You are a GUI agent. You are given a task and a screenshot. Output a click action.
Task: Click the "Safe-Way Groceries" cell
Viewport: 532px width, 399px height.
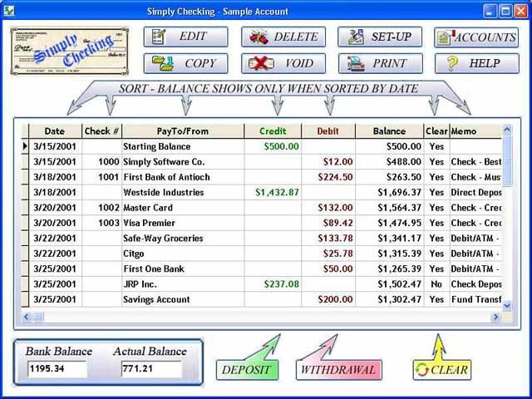tap(183, 239)
